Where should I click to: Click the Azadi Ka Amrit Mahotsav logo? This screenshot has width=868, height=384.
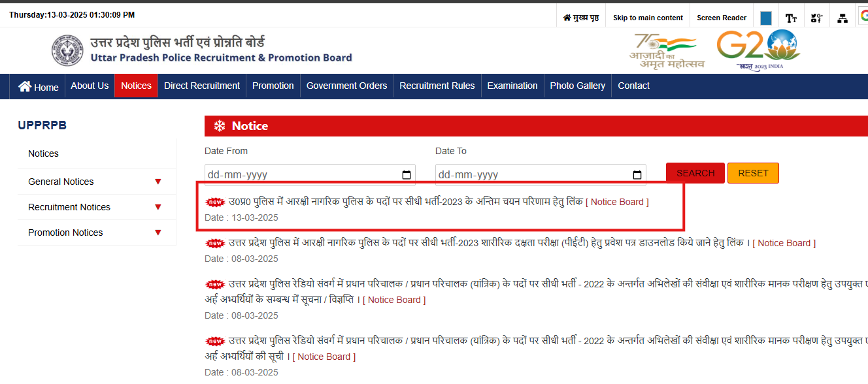point(667,48)
